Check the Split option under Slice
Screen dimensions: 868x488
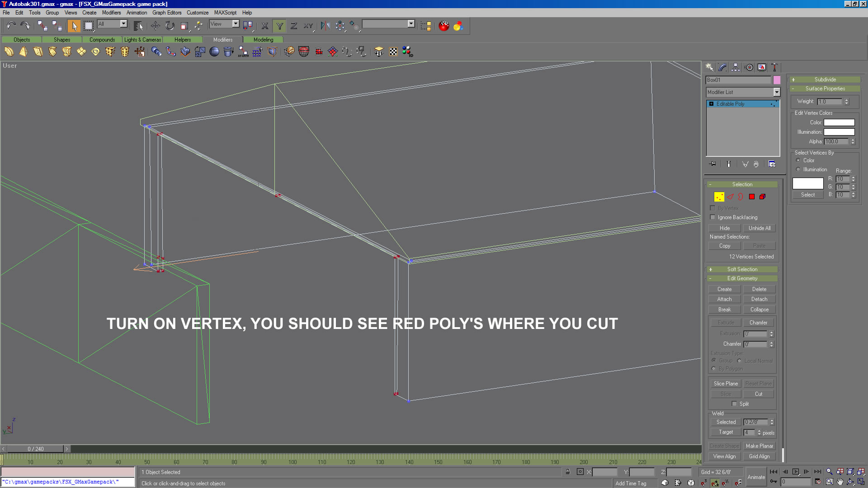point(734,404)
